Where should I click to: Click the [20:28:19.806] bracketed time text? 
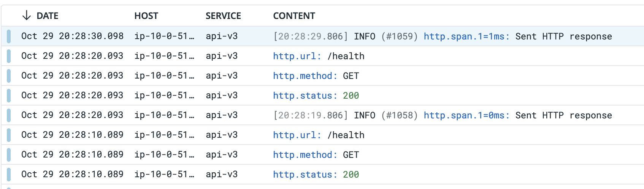coord(310,115)
